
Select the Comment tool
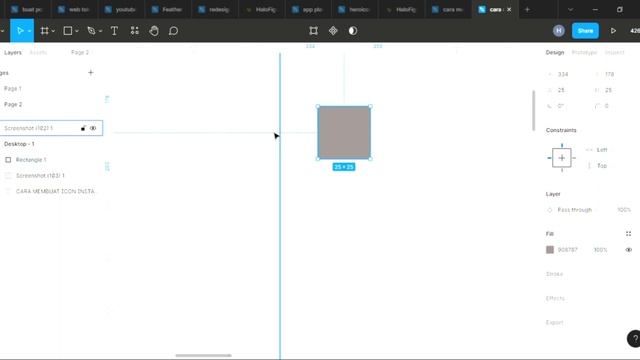[173, 31]
